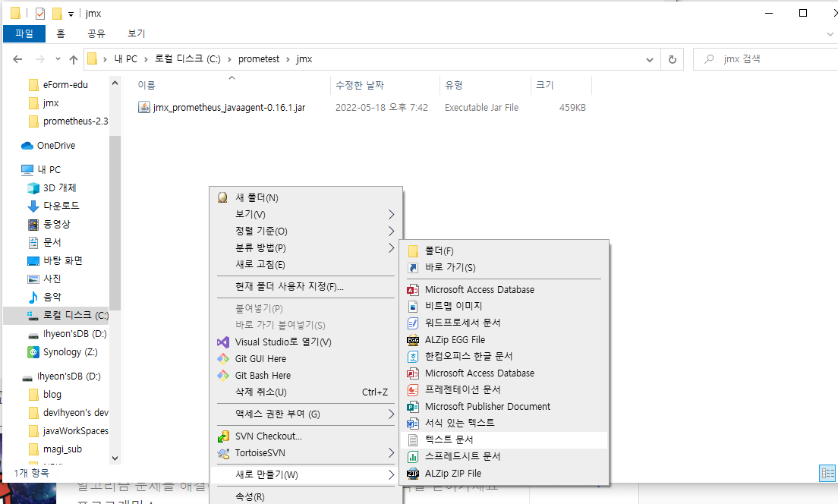This screenshot has width=838, height=504.
Task: Click the up-one-level arrow
Action: [74, 59]
